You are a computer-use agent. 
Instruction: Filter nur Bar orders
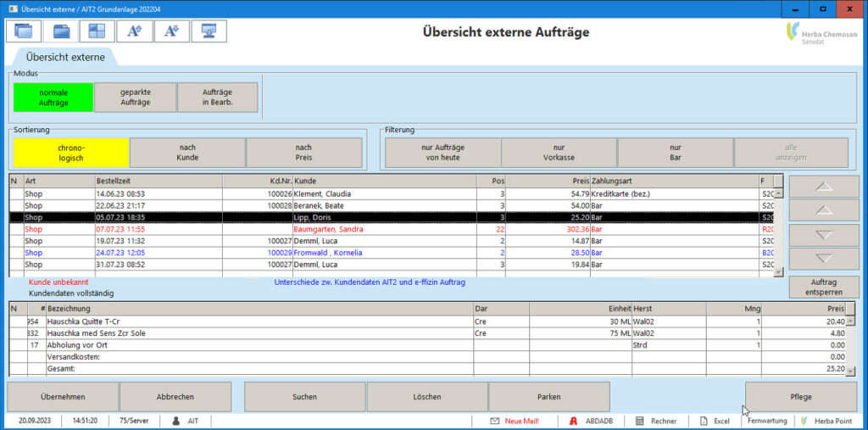676,153
